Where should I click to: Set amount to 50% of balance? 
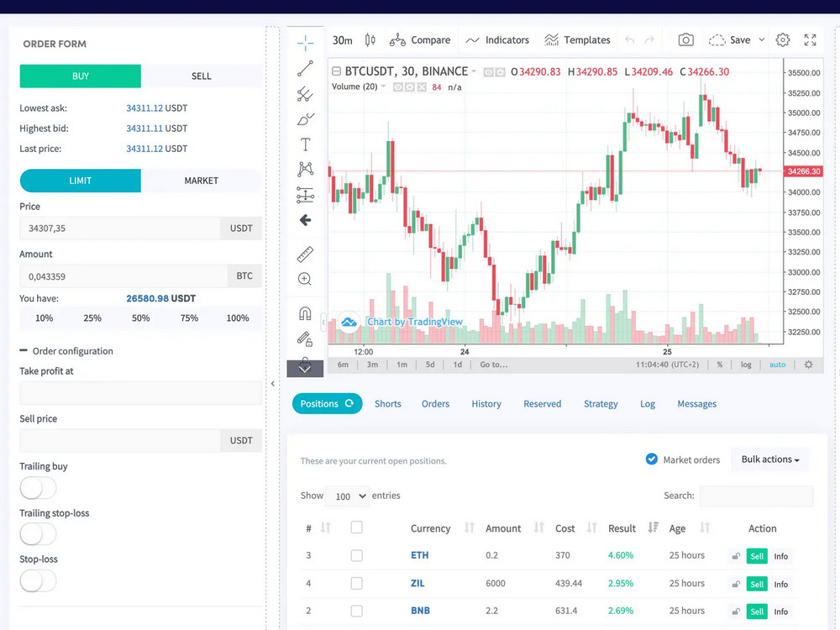(140, 318)
